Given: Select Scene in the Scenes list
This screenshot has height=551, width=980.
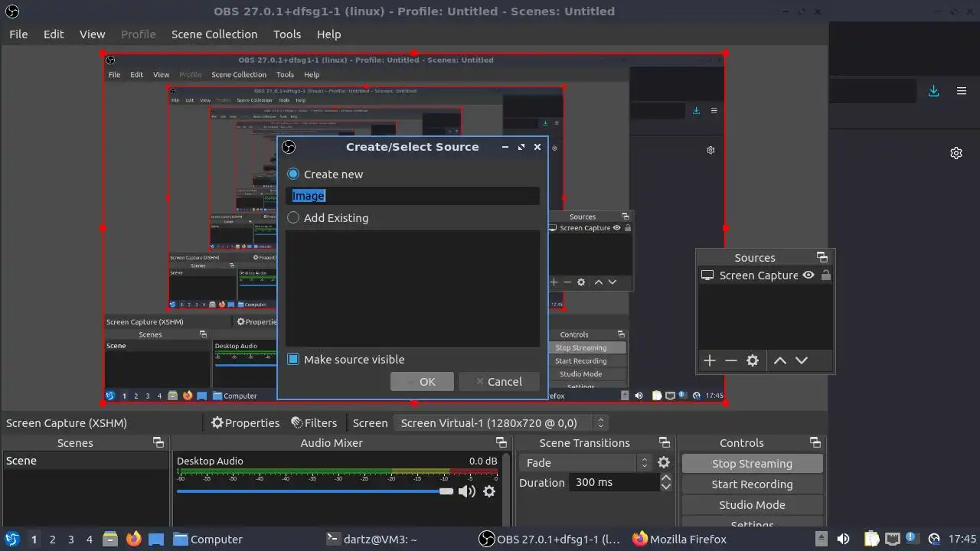Looking at the screenshot, I should [x=85, y=461].
